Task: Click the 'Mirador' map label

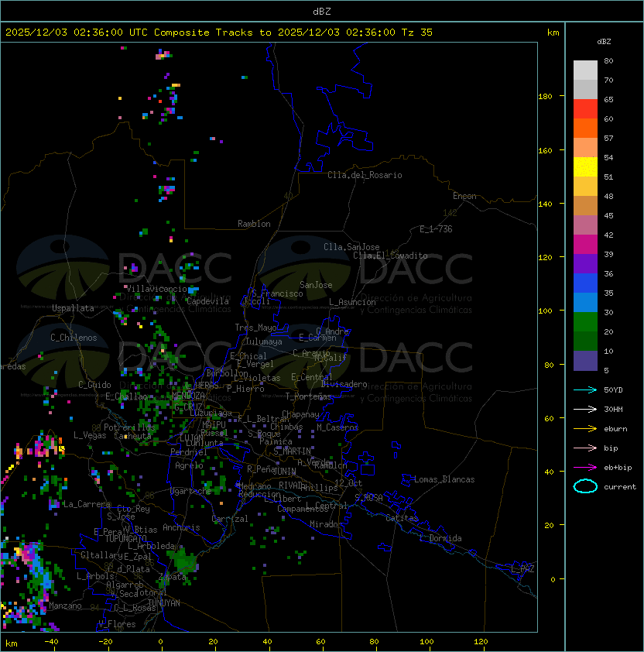Action: (x=327, y=524)
